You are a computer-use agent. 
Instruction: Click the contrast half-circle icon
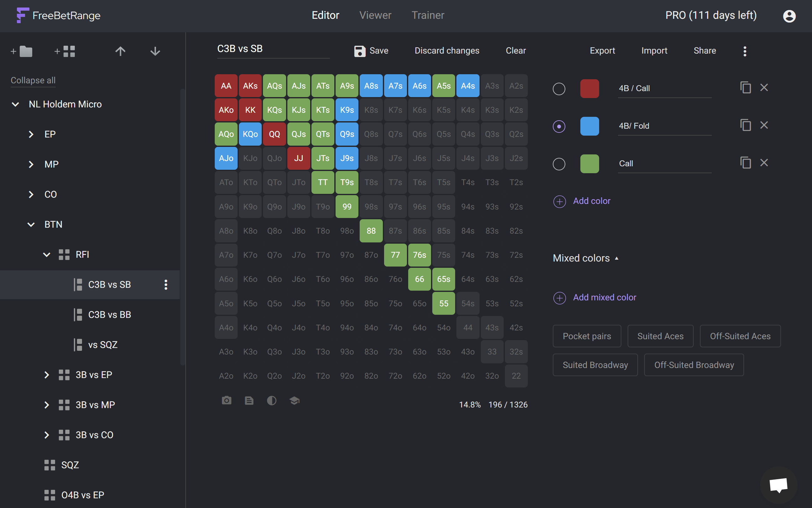coord(271,401)
